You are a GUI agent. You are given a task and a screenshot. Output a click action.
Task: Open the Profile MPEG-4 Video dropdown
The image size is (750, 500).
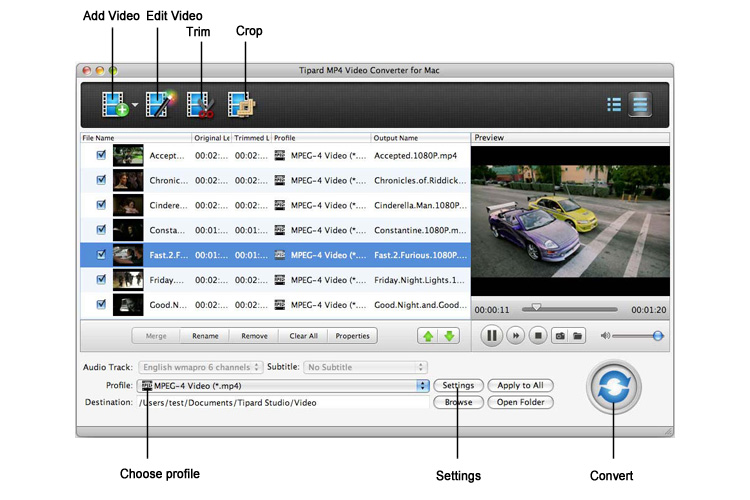click(x=283, y=386)
